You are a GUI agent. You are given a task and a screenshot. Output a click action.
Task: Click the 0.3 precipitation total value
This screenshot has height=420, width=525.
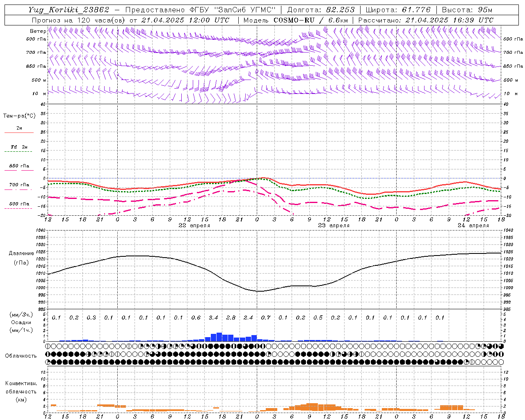[x=91, y=318]
